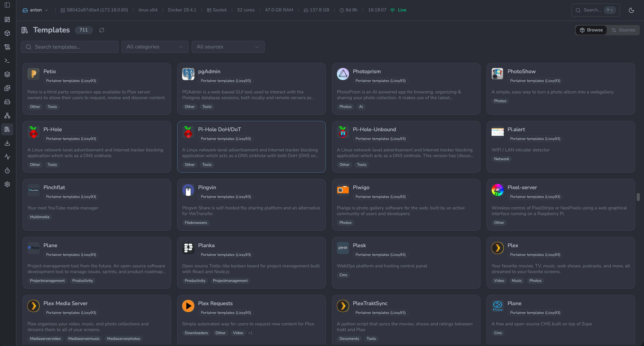Screen dimensions: 644x346
Task: Click the PhotoShow thumbnail logo
Action: (497, 74)
